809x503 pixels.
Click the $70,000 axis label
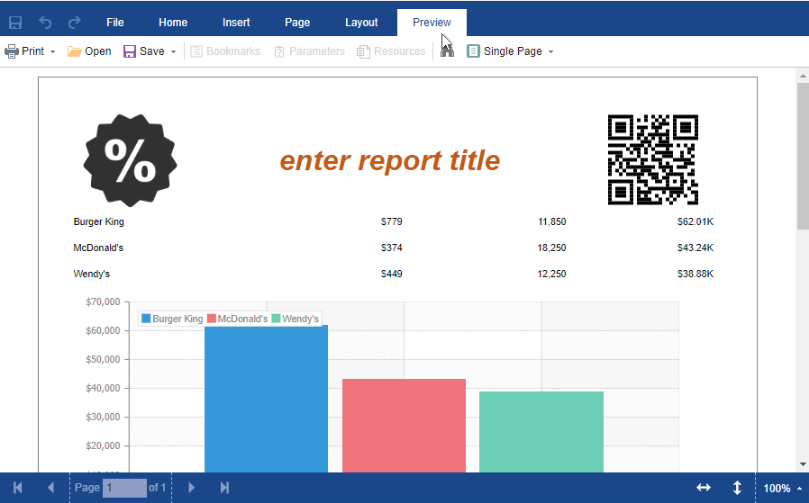point(103,302)
